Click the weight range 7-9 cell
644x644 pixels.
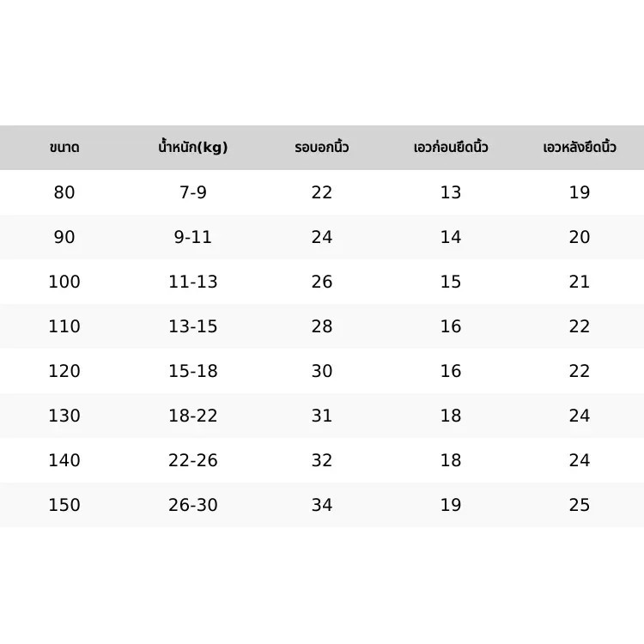(x=193, y=192)
